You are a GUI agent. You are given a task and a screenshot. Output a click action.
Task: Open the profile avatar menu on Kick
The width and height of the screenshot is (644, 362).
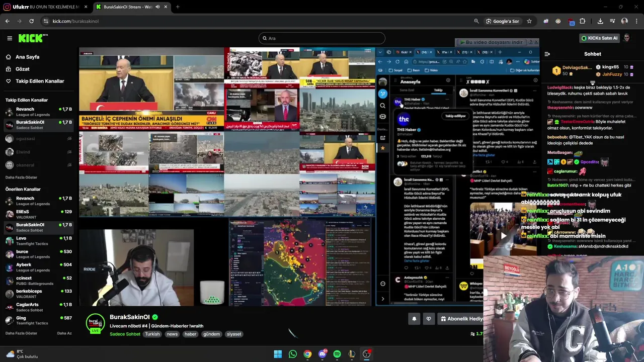(627, 38)
